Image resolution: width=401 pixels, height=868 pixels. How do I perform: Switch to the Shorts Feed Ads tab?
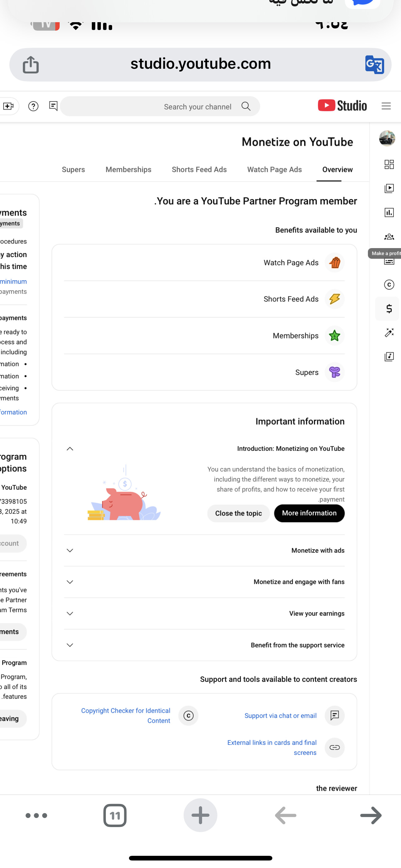click(x=199, y=169)
